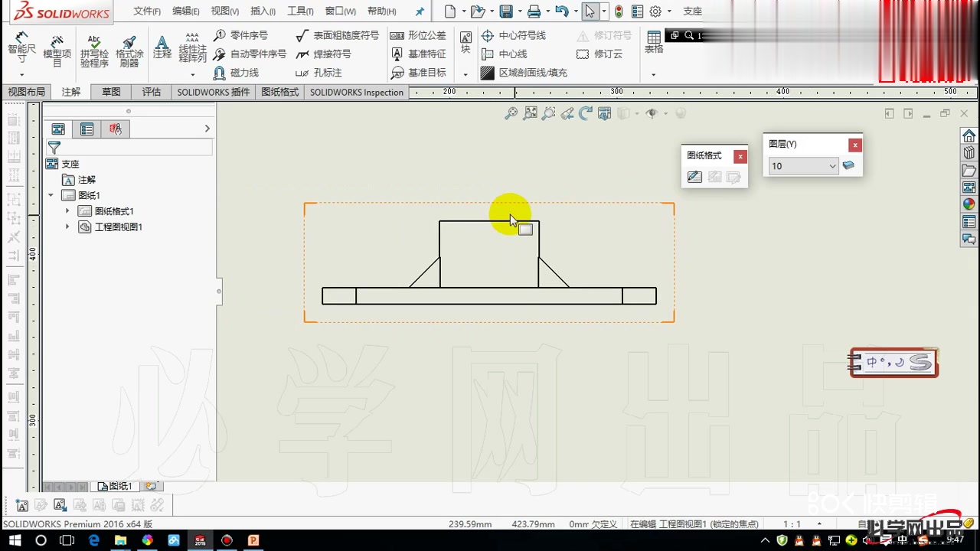Activate the 格式涂刷器 format painter

(x=129, y=51)
